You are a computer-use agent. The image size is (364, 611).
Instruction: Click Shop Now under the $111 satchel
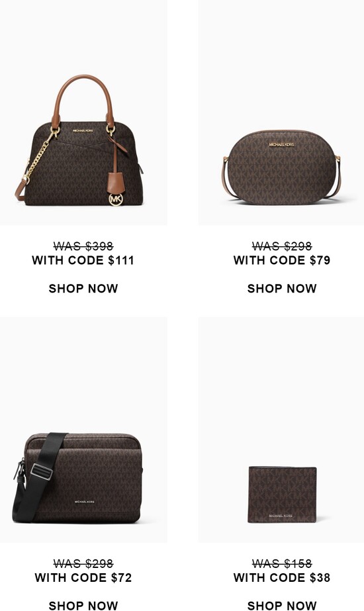(x=83, y=289)
